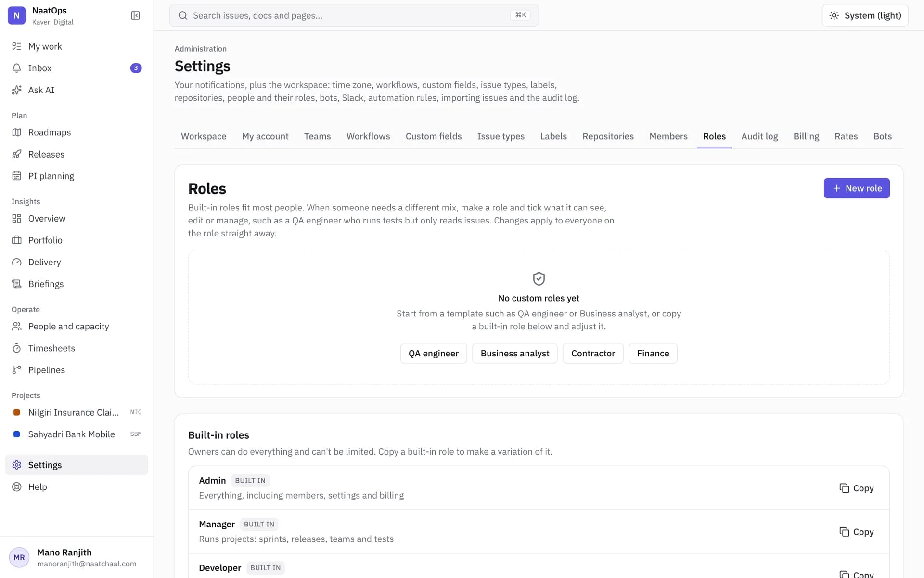The width and height of the screenshot is (924, 578).
Task: Switch to the Workflows tab
Action: (x=368, y=136)
